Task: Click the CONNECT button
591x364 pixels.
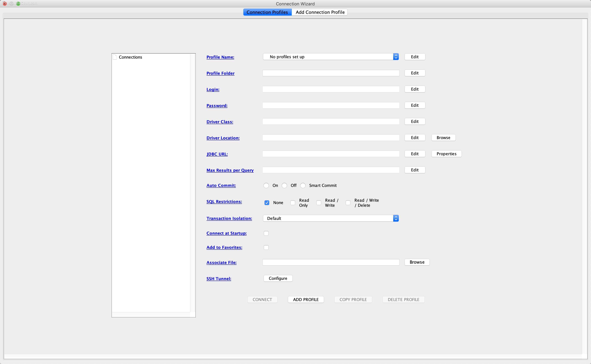Action: (262, 300)
